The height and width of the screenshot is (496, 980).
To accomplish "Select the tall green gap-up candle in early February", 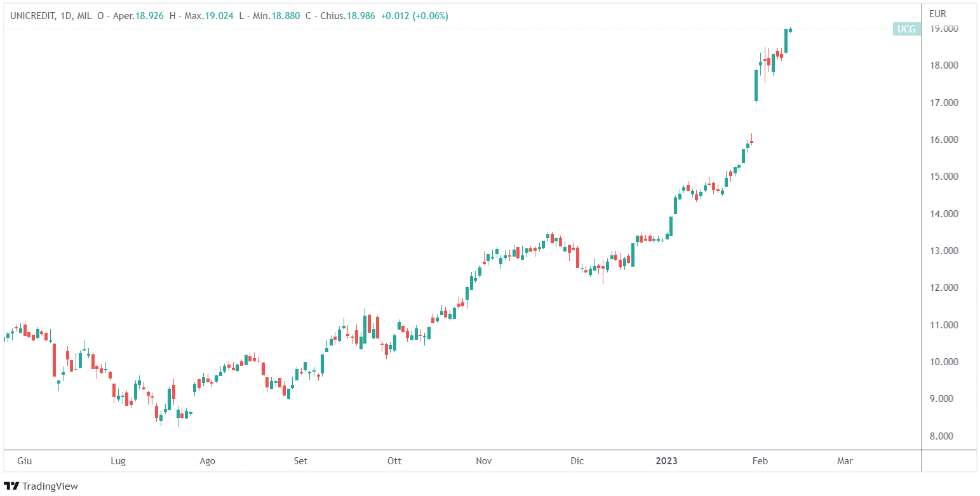I will click(756, 85).
